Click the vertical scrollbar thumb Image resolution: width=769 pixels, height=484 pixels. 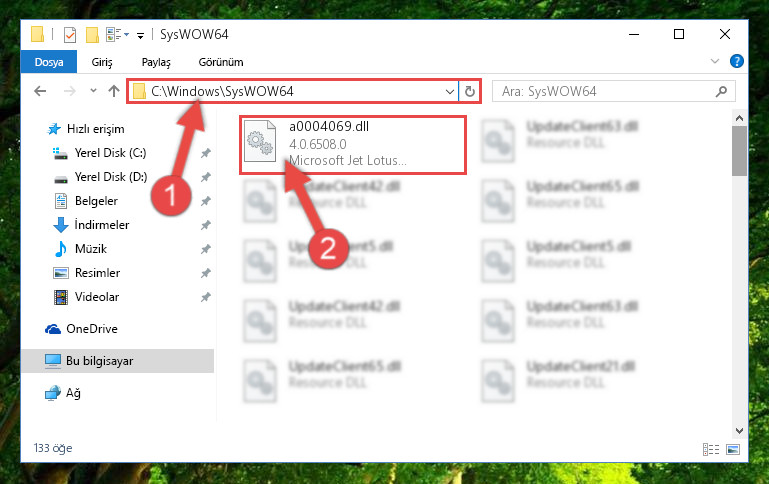click(x=739, y=151)
